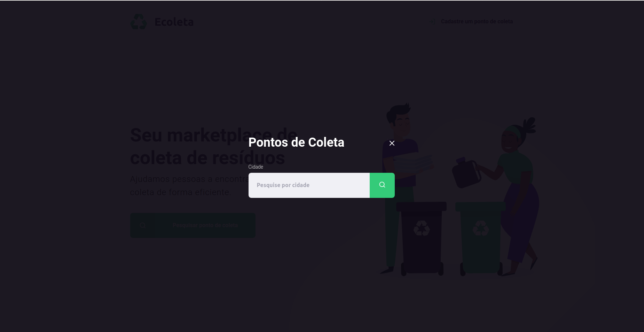
Task: Select the Ecoleta brand name text
Action: click(174, 22)
